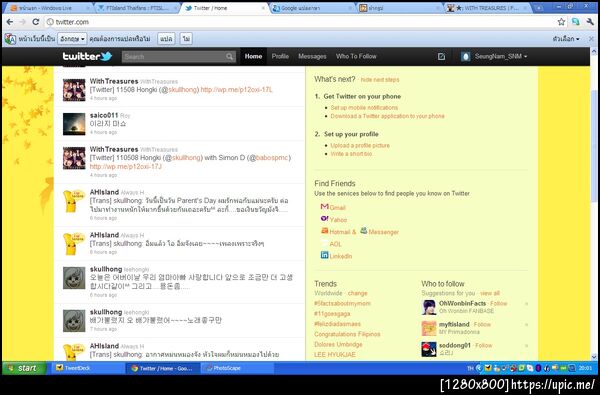Follow myftisland
This screenshot has width=600, height=395.
click(482, 325)
